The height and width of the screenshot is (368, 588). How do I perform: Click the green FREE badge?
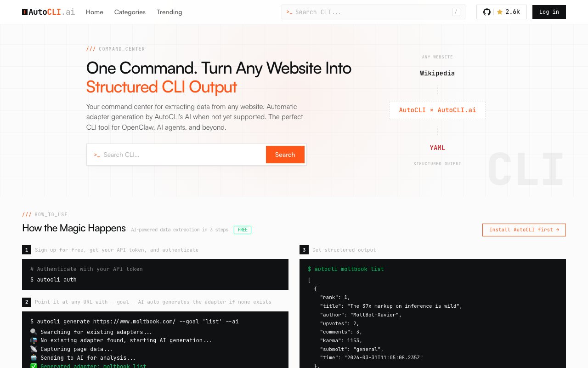pos(243,230)
